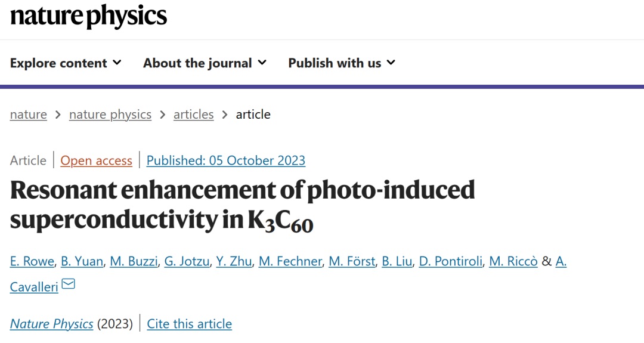Screen dimensions: 644x343
Task: Click the Cite this article link
Action: (x=190, y=324)
